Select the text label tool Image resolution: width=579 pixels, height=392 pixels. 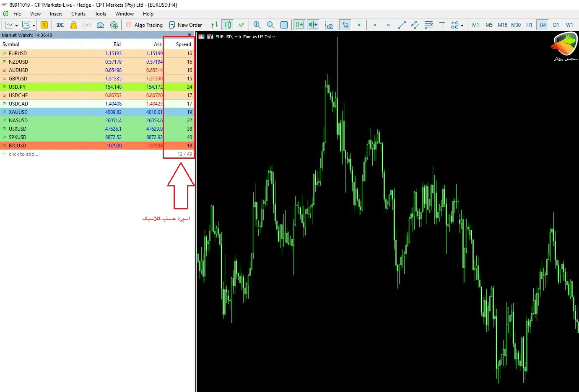442,25
